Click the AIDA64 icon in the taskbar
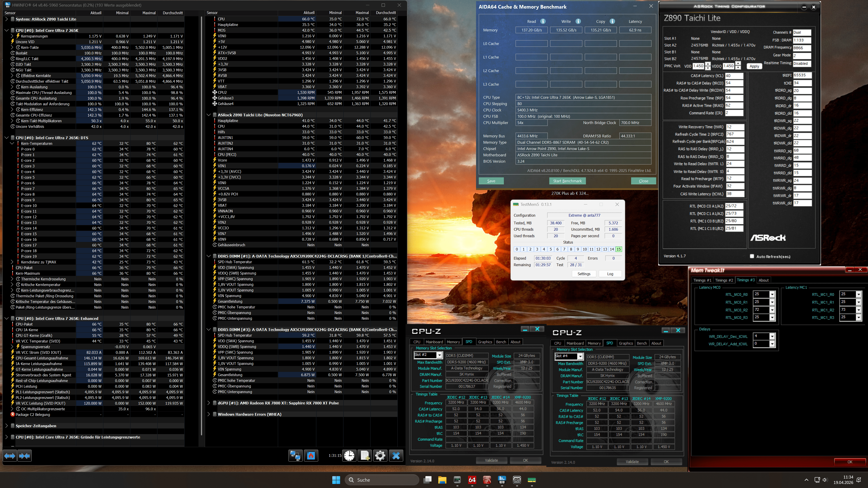868x488 pixels. click(472, 480)
